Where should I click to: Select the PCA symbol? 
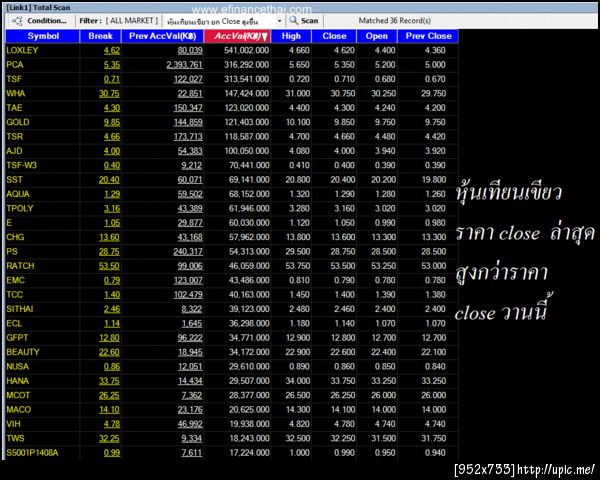(15, 65)
